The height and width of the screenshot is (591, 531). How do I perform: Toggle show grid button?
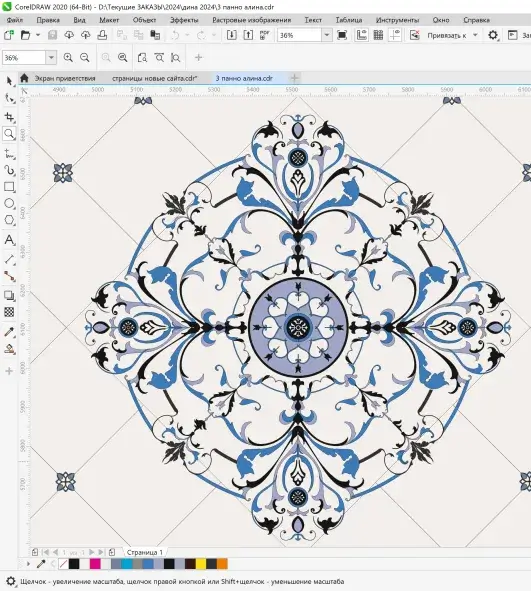[x=378, y=35]
